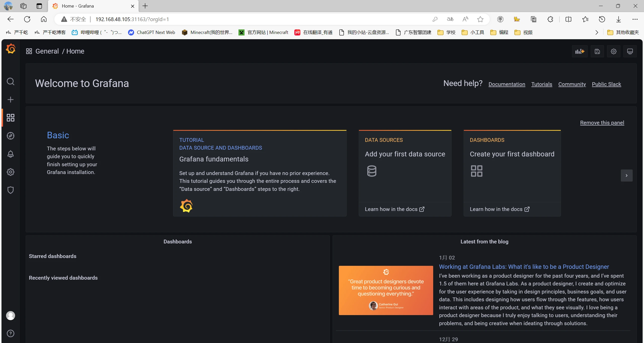
Task: Click the blog post quote thumbnail image
Action: [386, 290]
